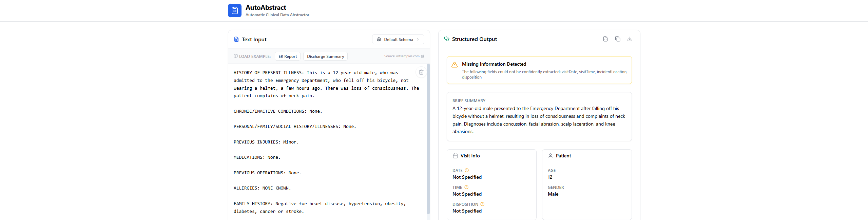Export structured output as spreadsheet file
This screenshot has height=220, width=868.
click(605, 39)
